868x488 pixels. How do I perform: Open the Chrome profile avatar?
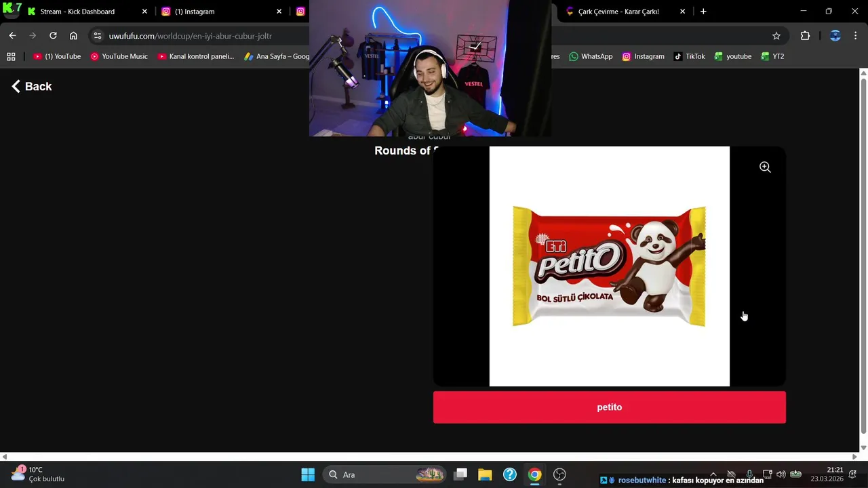[835, 36]
